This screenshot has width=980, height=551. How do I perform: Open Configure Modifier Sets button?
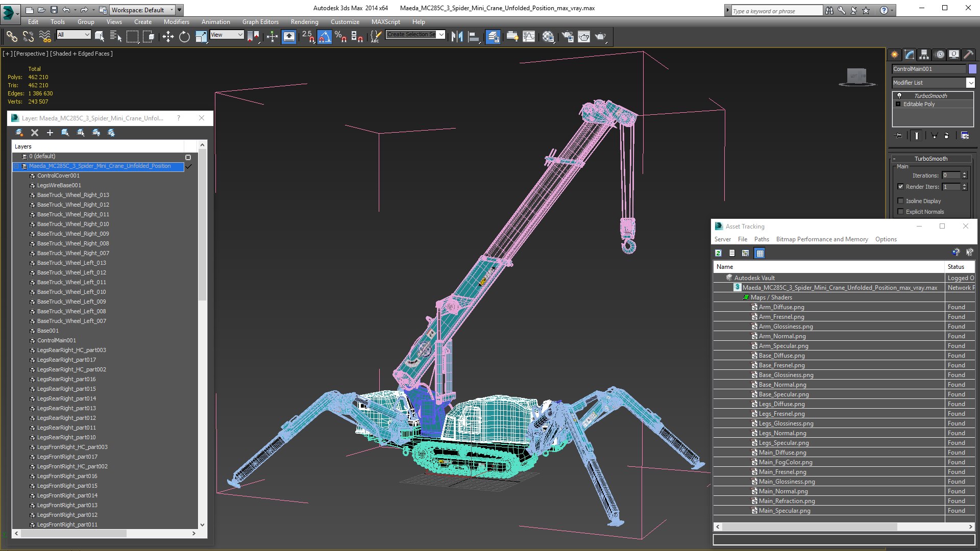[965, 136]
